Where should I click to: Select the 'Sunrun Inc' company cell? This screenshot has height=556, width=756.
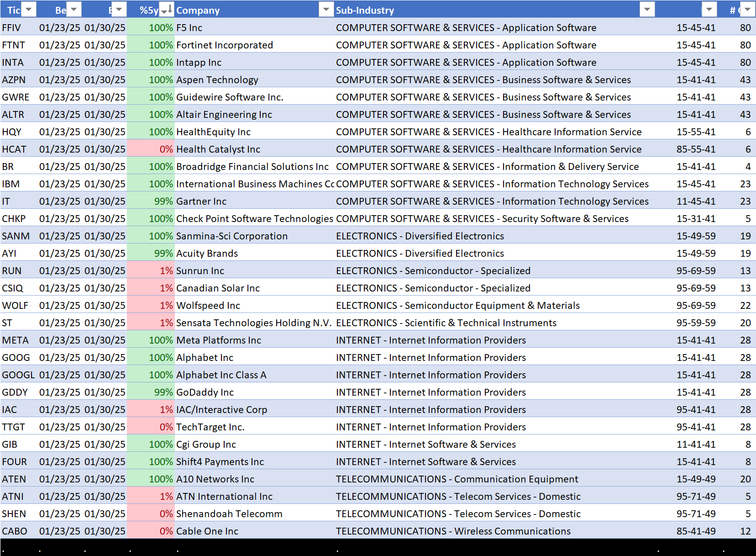tap(254, 270)
